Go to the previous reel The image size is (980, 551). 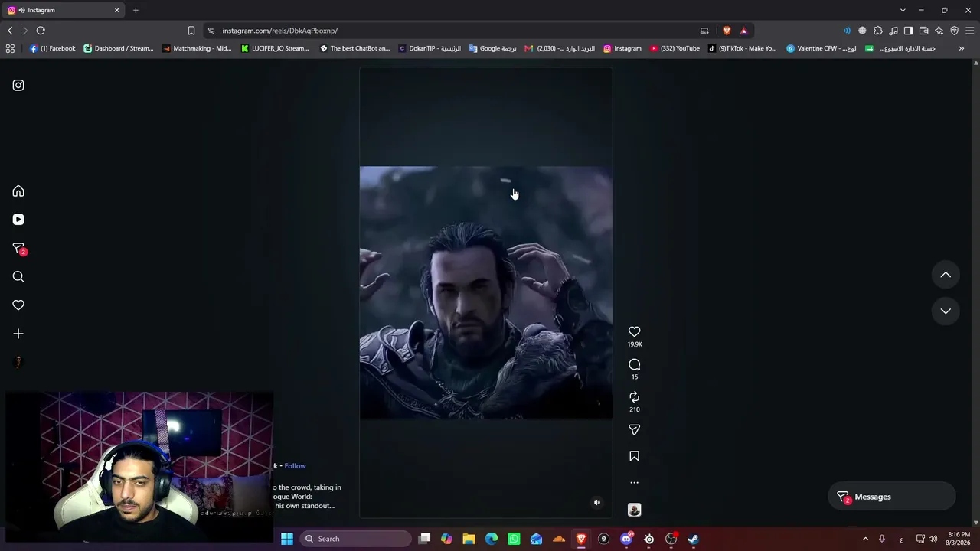(946, 275)
